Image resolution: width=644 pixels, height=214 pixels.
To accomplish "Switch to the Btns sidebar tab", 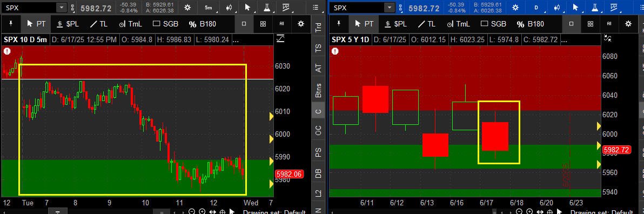I will [x=318, y=90].
